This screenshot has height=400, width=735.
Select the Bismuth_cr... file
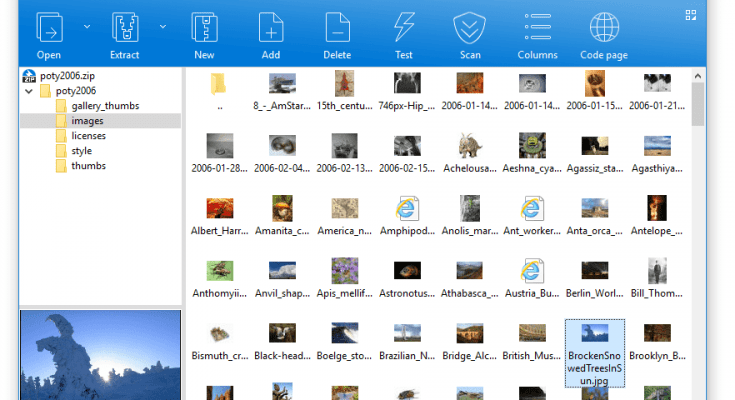tap(219, 341)
